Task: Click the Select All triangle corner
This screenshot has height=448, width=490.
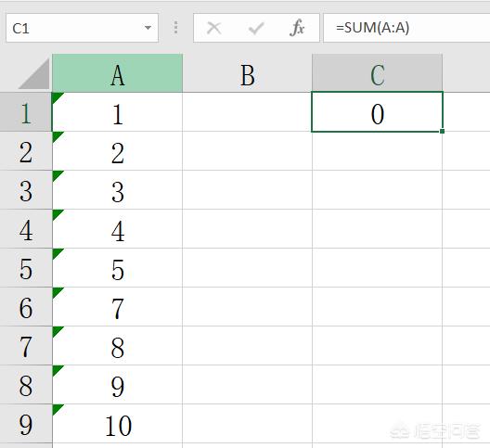Action: point(34,73)
